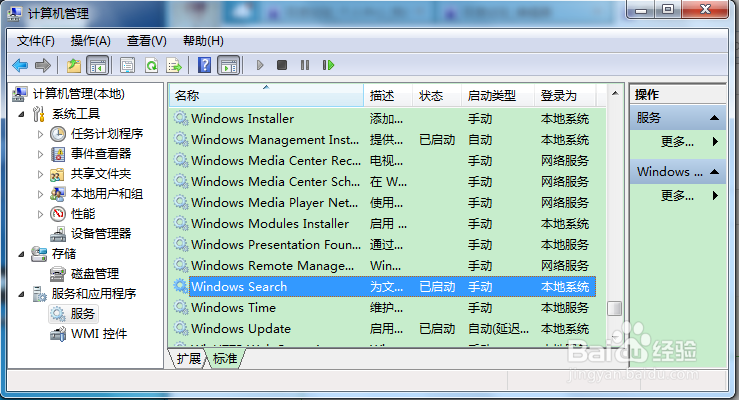This screenshot has width=739, height=400.
Task: Select Windows Media Center Rec... row
Action: [384, 161]
